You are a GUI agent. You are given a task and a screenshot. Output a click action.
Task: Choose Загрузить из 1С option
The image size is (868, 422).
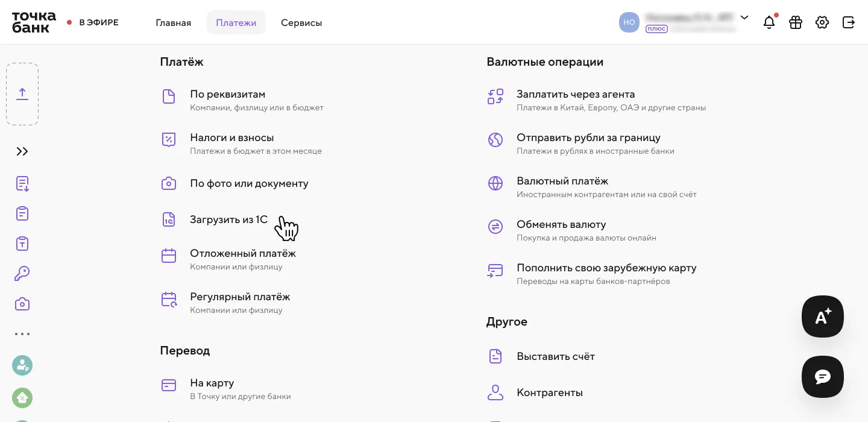(x=228, y=220)
